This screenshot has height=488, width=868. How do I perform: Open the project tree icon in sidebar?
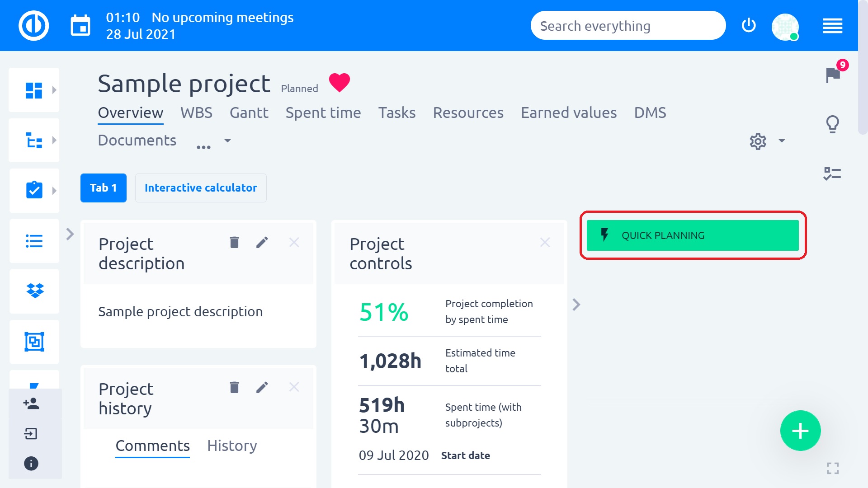coord(34,141)
